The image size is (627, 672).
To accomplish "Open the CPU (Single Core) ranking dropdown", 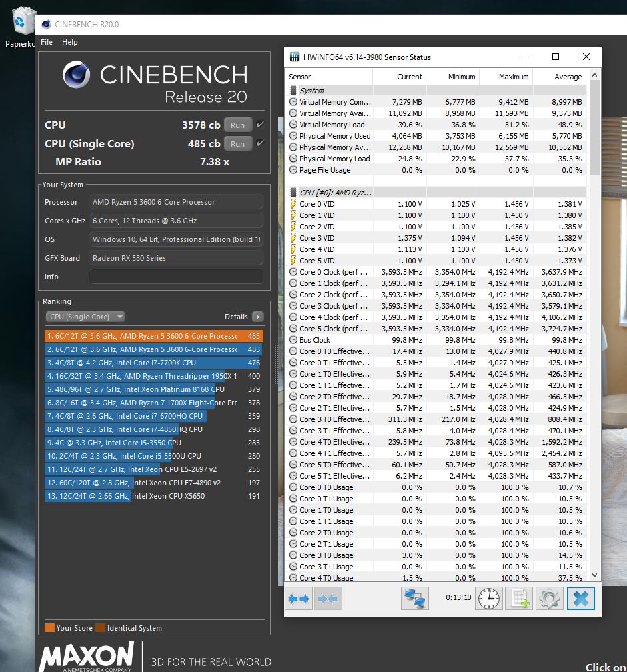I will tap(85, 317).
